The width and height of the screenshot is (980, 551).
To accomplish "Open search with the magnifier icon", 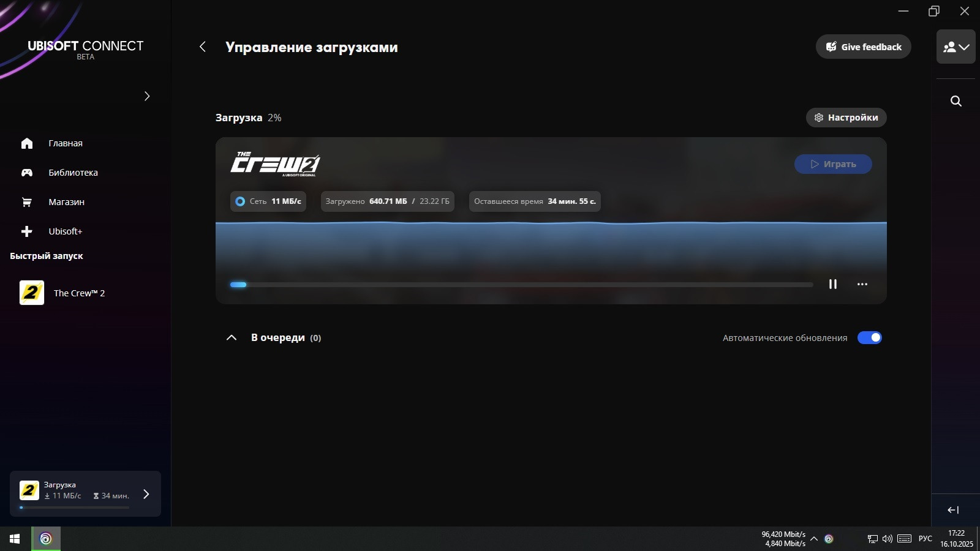I will pyautogui.click(x=956, y=101).
